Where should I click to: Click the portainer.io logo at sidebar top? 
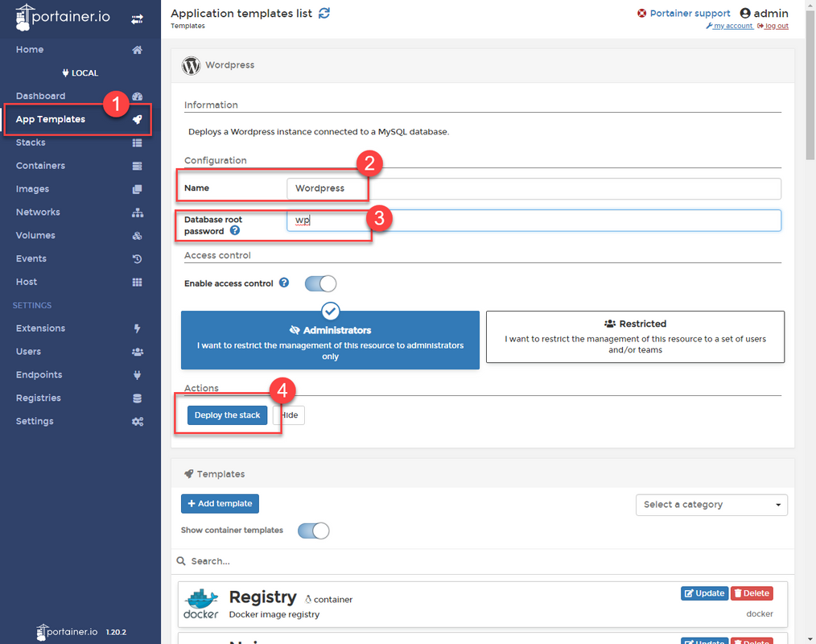(x=63, y=17)
